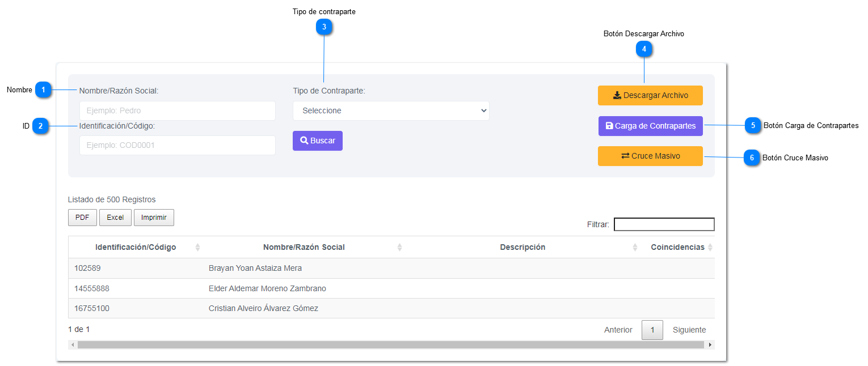Go to Siguiente page
The width and height of the screenshot is (868, 366).
point(689,330)
